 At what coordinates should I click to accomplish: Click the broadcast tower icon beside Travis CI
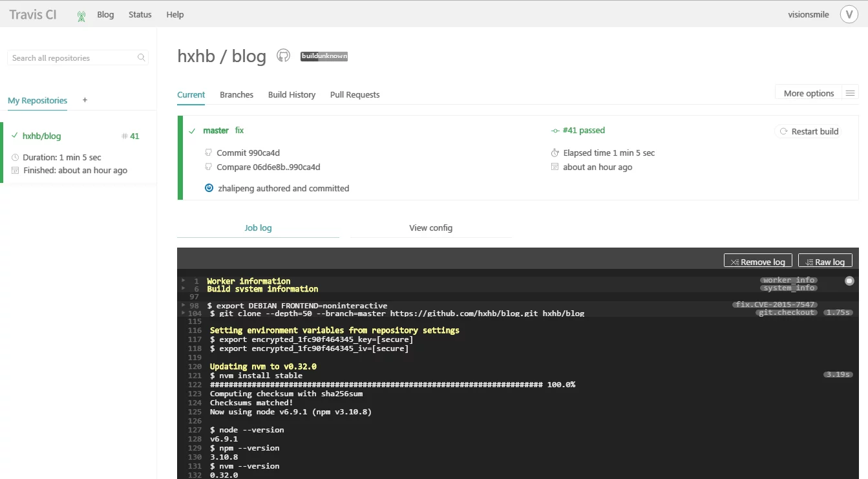tap(81, 16)
